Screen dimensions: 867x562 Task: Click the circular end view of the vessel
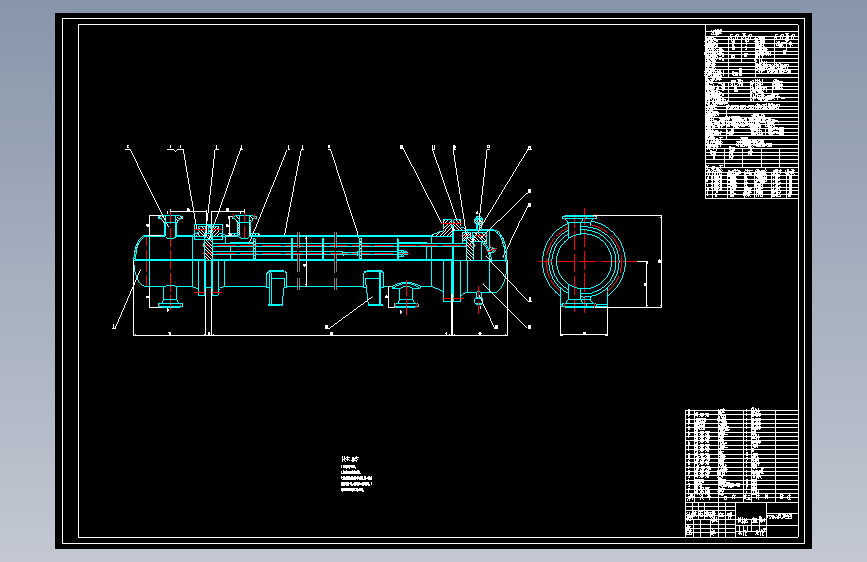(584, 262)
